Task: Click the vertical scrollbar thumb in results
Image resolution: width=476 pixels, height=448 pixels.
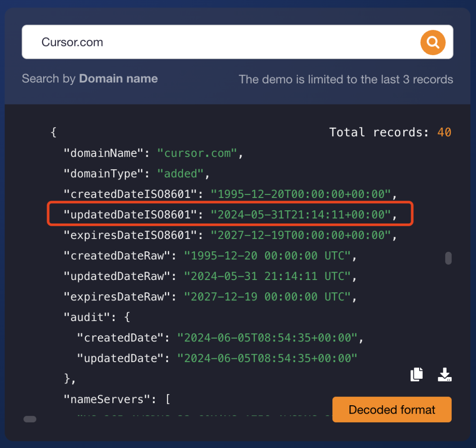Action: coord(448,258)
